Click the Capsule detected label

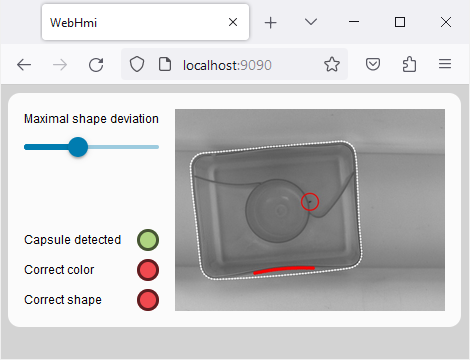point(72,240)
